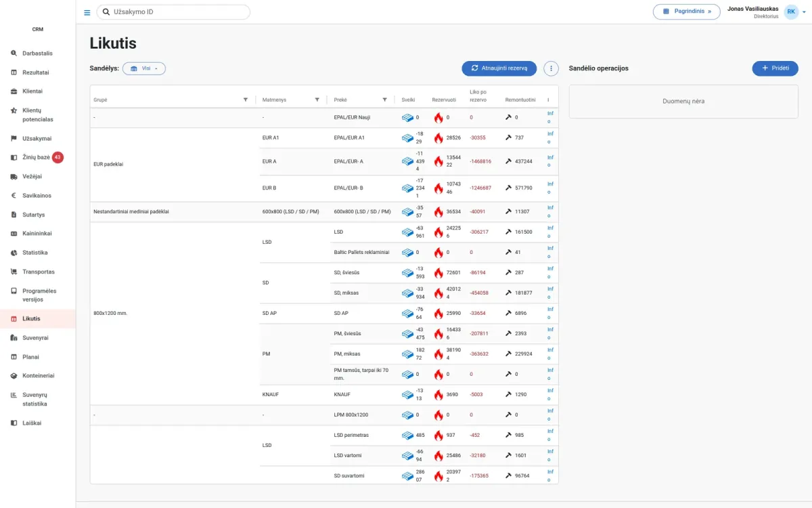Screen dimensions: 812x508
Task: Open Programėlės versijos in the sidebar
Action: click(38, 295)
